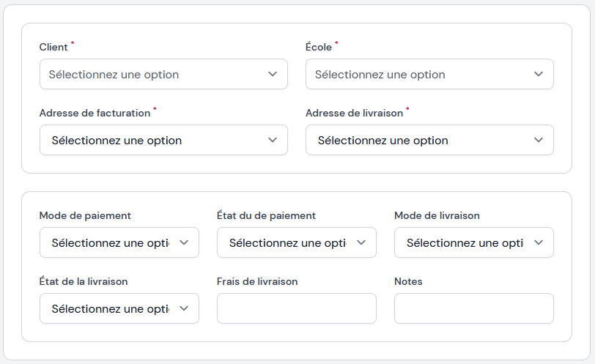Click the chevron arrow in Client field
The height and width of the screenshot is (364, 595).
click(273, 75)
